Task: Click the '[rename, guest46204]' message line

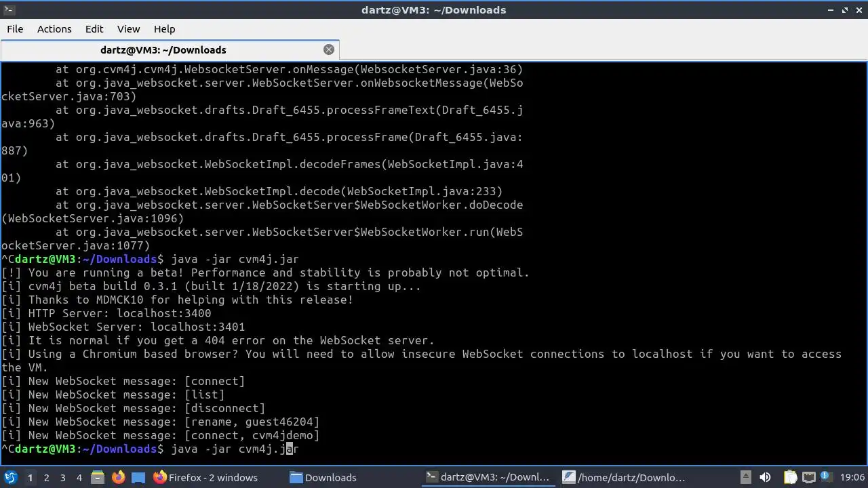Action: click(x=161, y=422)
